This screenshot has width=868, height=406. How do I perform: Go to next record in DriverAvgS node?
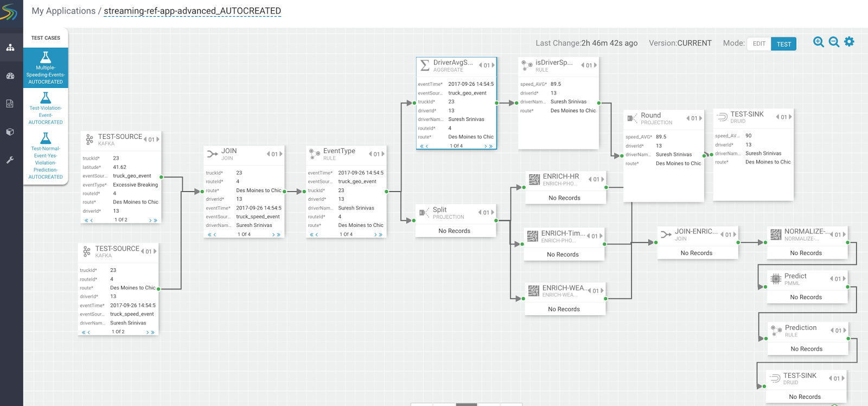[486, 146]
